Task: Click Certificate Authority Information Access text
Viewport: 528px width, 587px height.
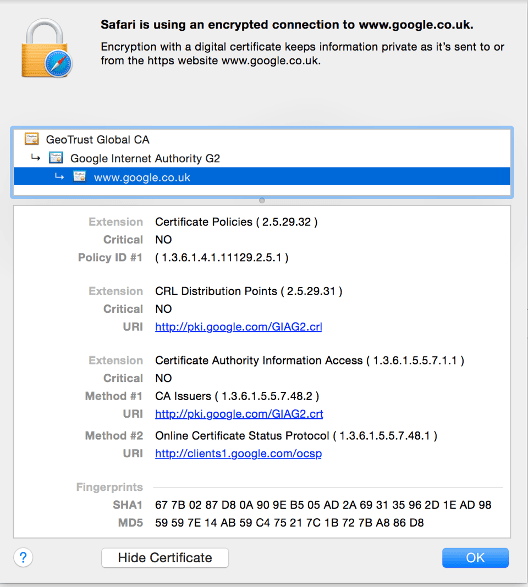Action: 310,361
